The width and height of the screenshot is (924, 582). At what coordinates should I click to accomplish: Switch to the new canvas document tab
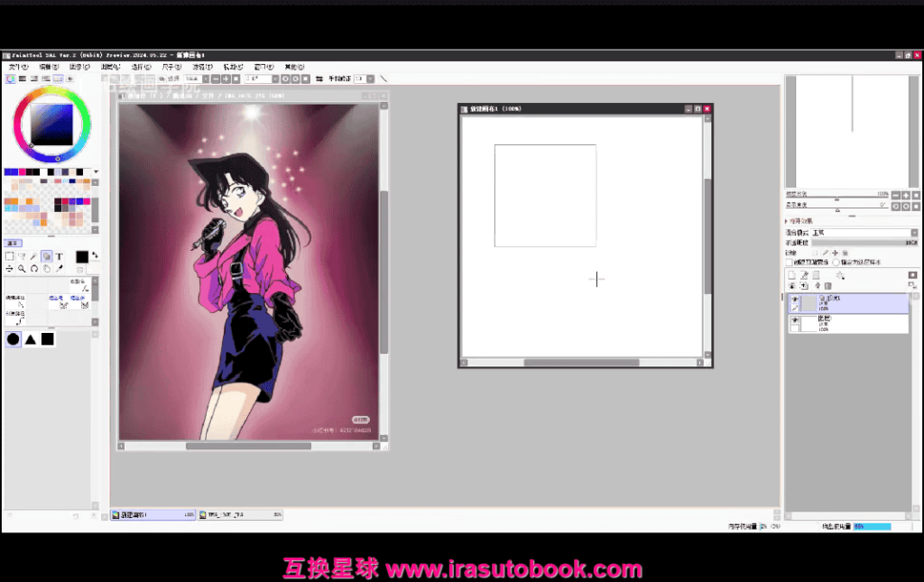(153, 515)
